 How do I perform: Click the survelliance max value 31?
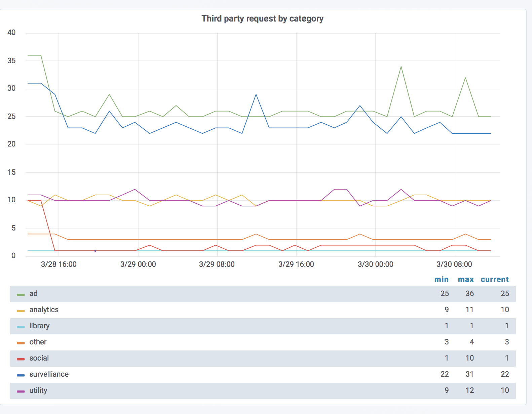click(x=470, y=374)
